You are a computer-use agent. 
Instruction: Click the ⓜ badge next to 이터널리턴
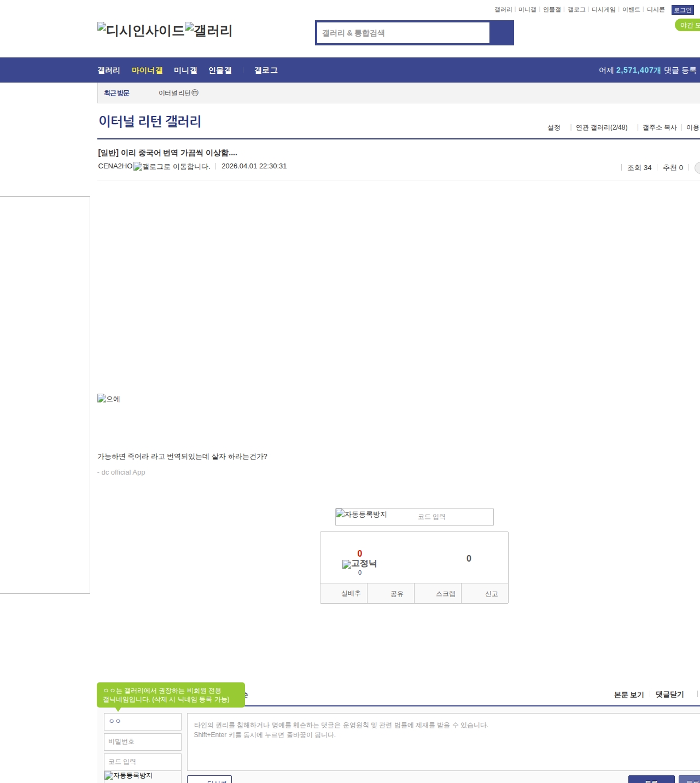click(x=195, y=93)
